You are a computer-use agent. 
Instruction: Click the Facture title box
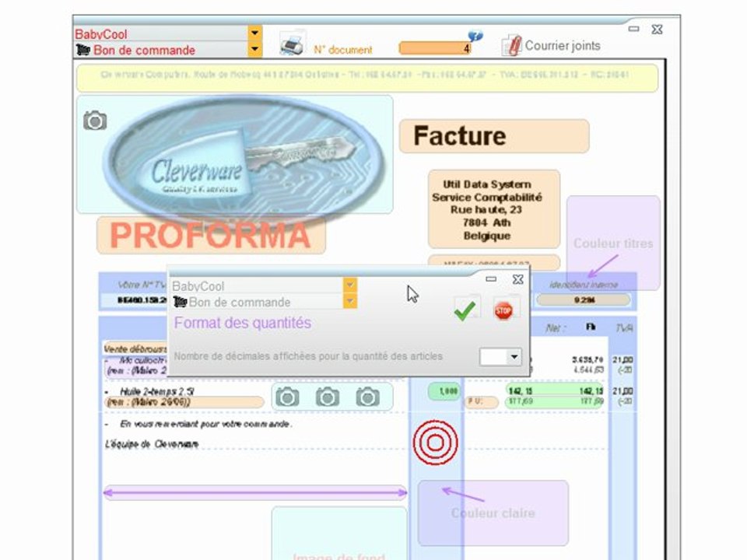coord(494,135)
